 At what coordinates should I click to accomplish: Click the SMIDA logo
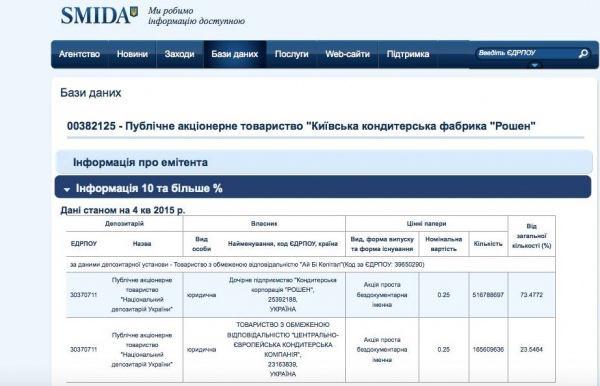point(99,16)
